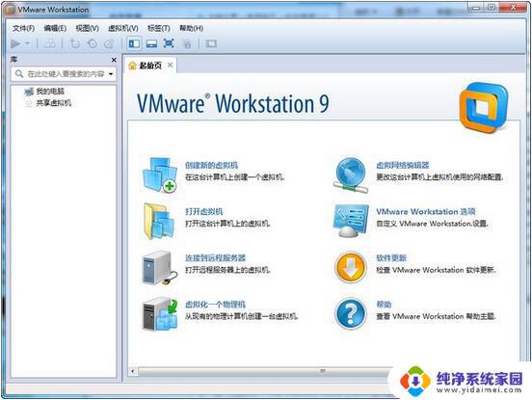Click the 软件更新 link
Image resolution: width=532 pixels, height=400 pixels.
391,258
